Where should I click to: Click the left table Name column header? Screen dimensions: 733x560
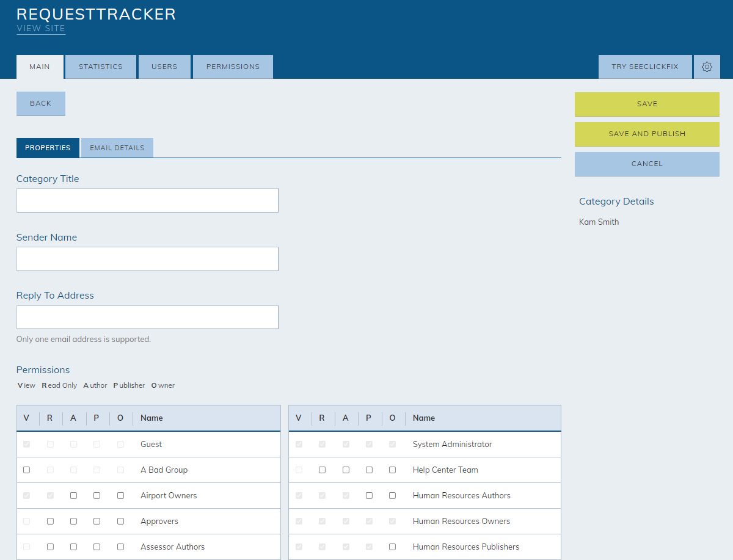(x=151, y=418)
